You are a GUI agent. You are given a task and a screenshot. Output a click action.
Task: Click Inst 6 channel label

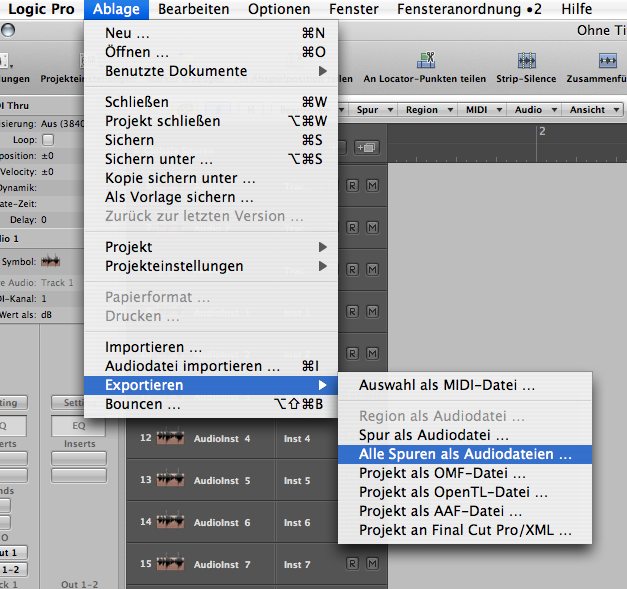[x=297, y=523]
